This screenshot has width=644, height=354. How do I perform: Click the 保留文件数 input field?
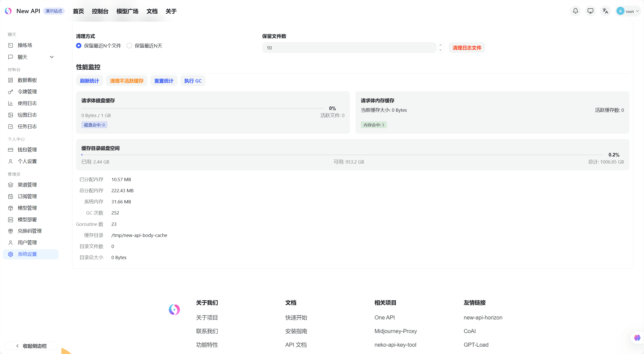tap(349, 48)
